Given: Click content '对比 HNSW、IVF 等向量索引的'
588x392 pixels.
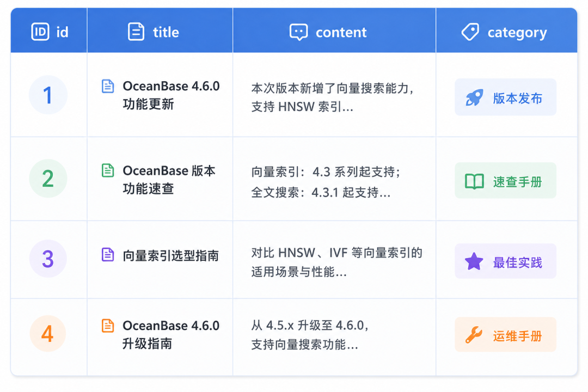Looking at the screenshot, I should click(x=337, y=253).
